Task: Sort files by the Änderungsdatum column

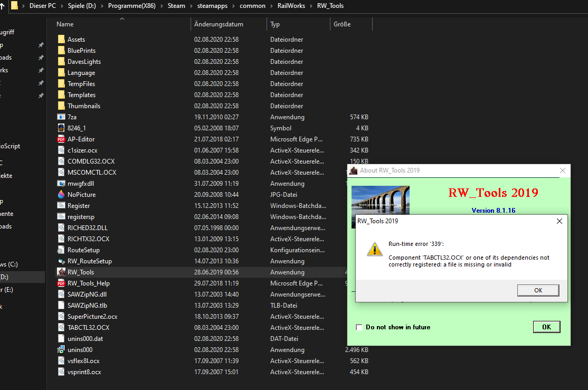Action: tap(219, 24)
